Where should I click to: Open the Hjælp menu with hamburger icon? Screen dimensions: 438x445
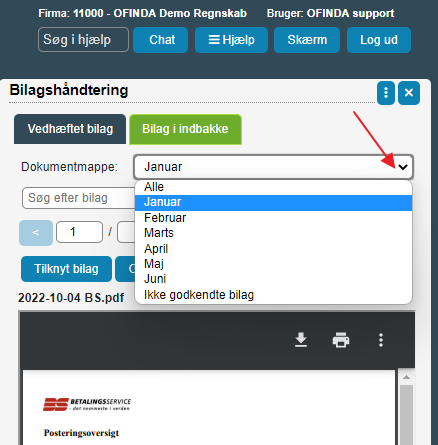pos(231,40)
